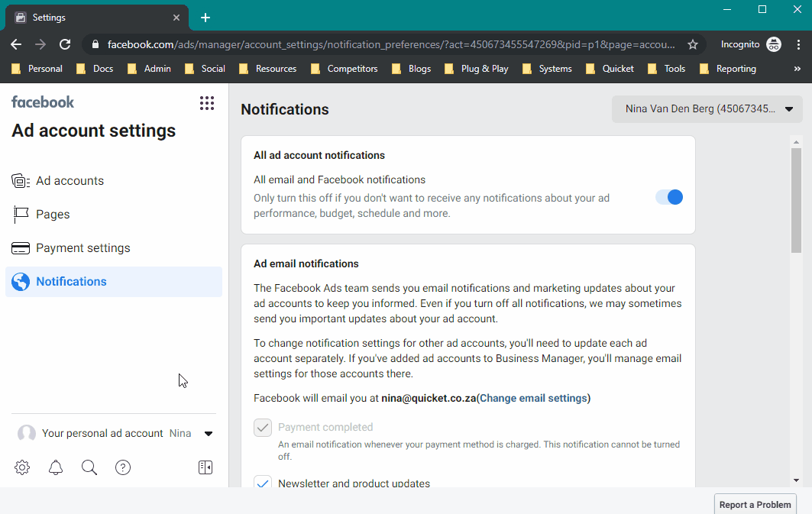Open the help question mark icon
The height and width of the screenshot is (514, 812).
point(123,467)
